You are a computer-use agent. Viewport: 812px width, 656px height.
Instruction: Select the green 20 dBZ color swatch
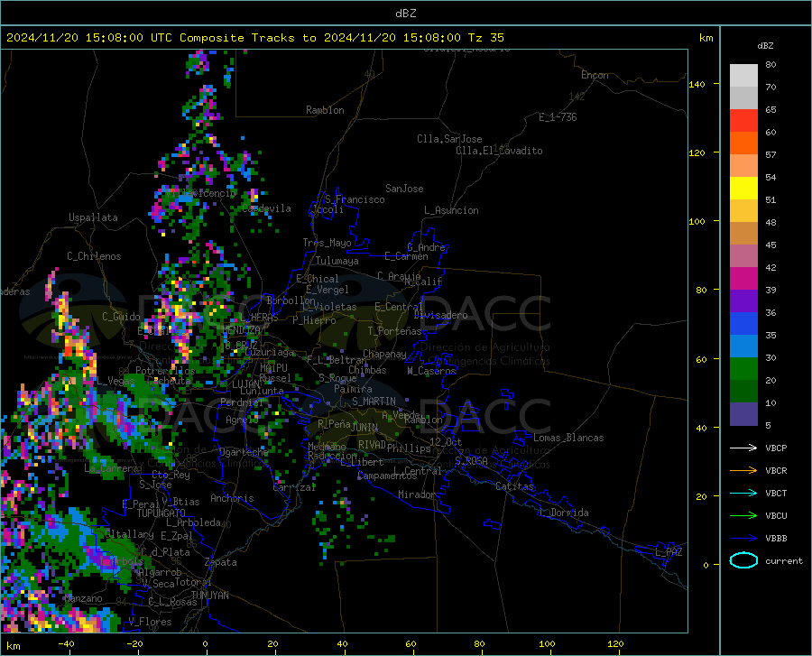pos(743,369)
